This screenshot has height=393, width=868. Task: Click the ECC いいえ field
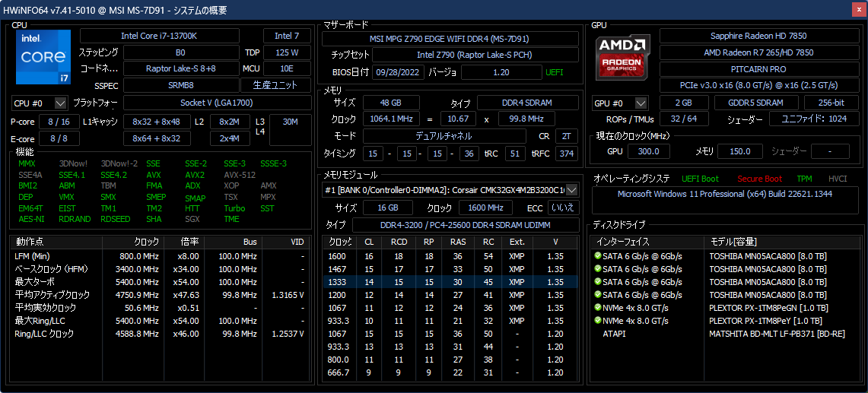pos(564,208)
